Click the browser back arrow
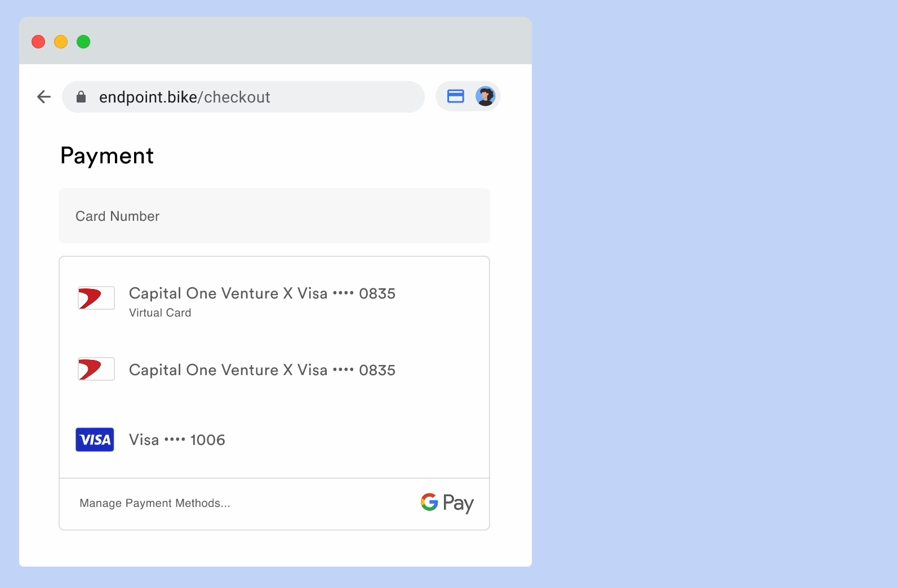Image resolution: width=898 pixels, height=588 pixels. [x=44, y=97]
